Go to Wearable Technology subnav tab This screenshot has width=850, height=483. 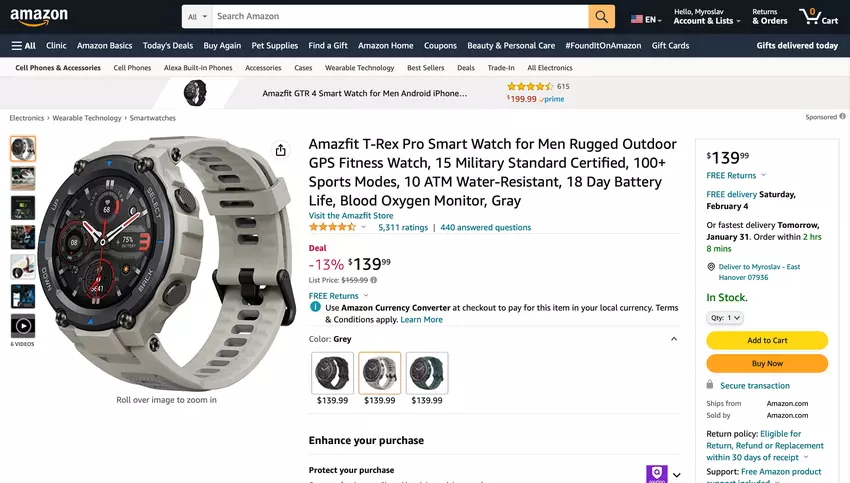360,68
